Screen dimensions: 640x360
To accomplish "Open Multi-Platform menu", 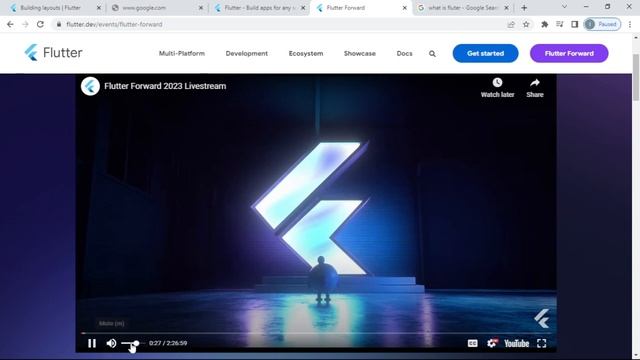I will point(182,53).
